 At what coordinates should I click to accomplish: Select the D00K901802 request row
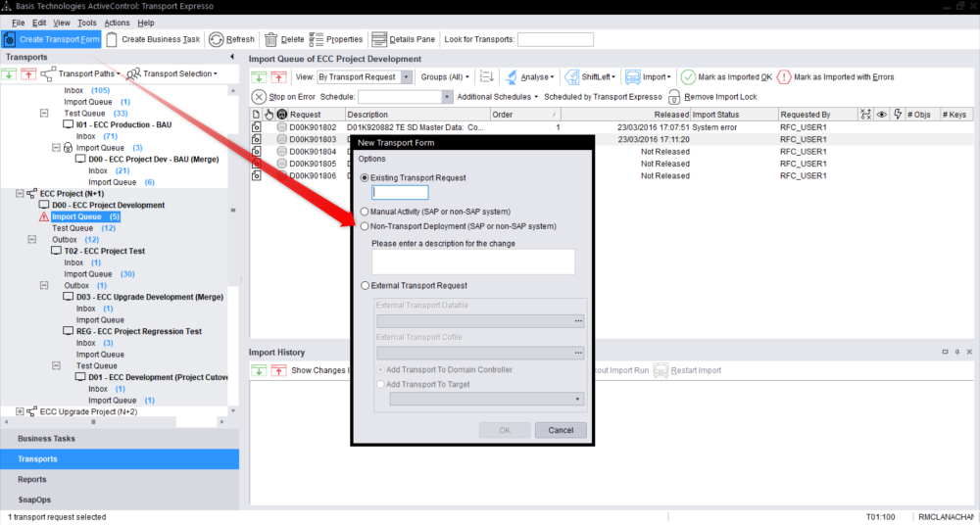tap(612, 127)
